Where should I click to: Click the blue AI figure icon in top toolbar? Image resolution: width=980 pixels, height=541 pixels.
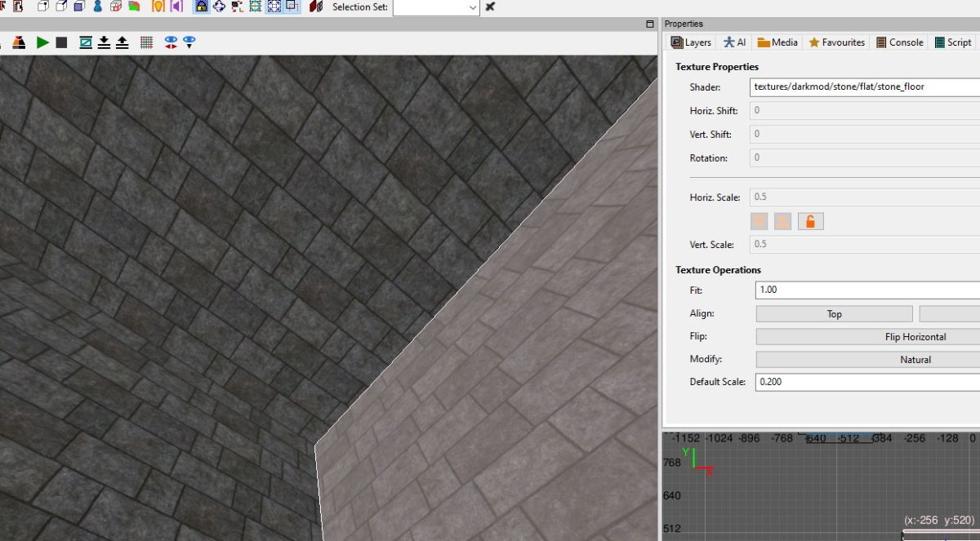point(98,7)
